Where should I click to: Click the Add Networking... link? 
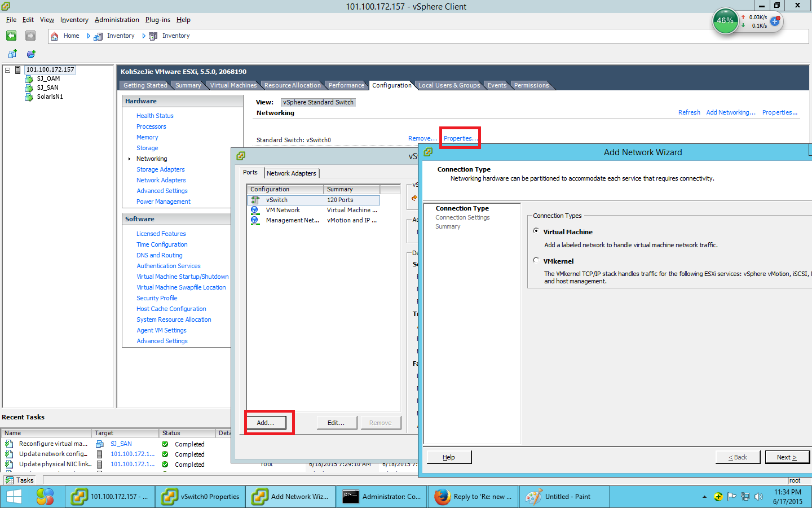point(731,112)
